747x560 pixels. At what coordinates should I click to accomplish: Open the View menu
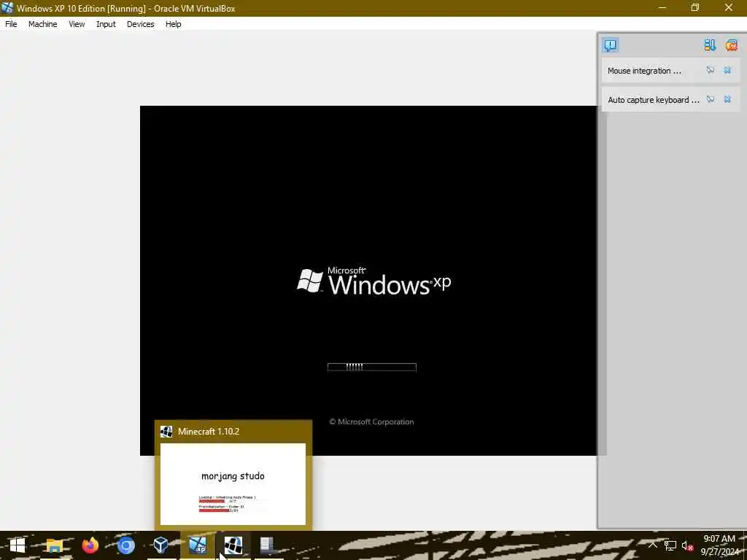point(77,24)
